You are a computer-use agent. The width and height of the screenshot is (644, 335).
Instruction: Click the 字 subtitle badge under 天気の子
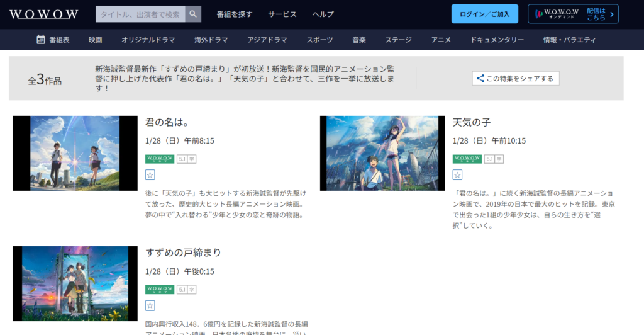coord(499,159)
